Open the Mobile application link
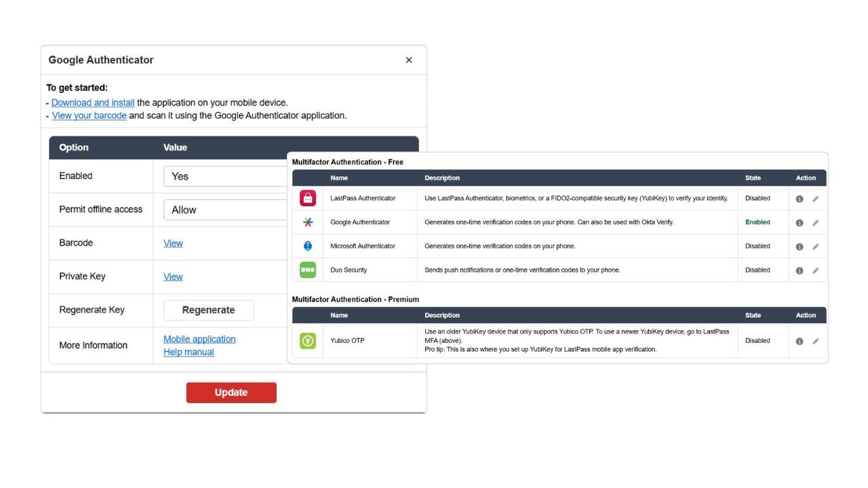 coord(199,339)
